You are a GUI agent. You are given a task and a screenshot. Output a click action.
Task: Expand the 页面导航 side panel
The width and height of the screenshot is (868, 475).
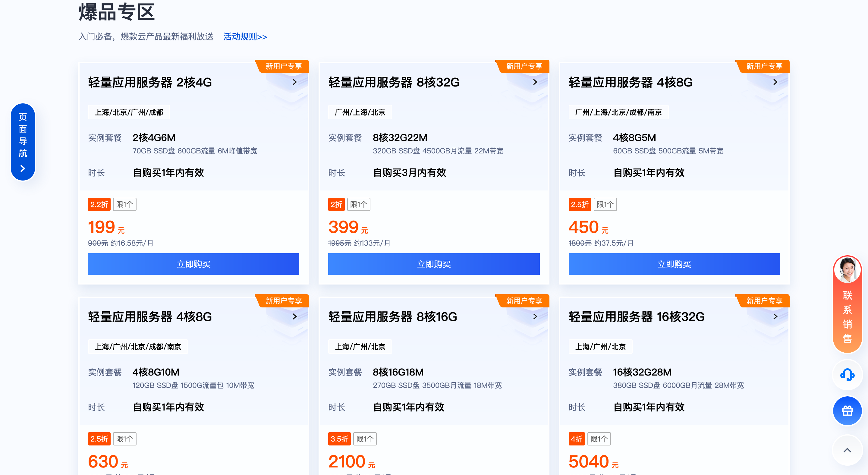point(23,142)
